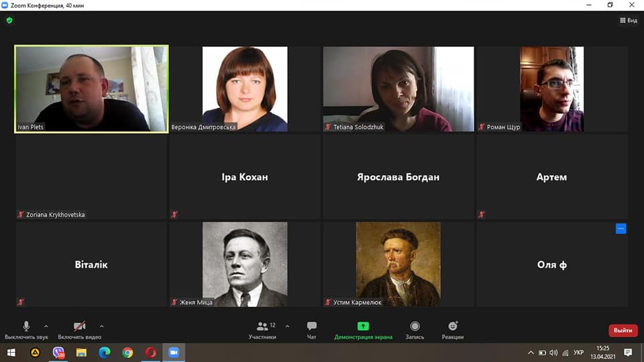Viewport: 644px width, 362px height.
Task: Open the Участники participants list
Action: pyautogui.click(x=262, y=330)
